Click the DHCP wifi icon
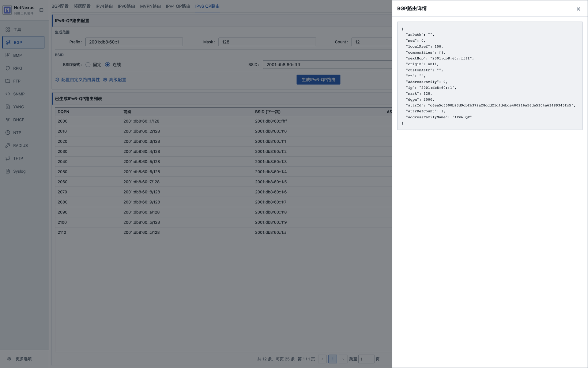This screenshot has width=588, height=368. [x=8, y=120]
